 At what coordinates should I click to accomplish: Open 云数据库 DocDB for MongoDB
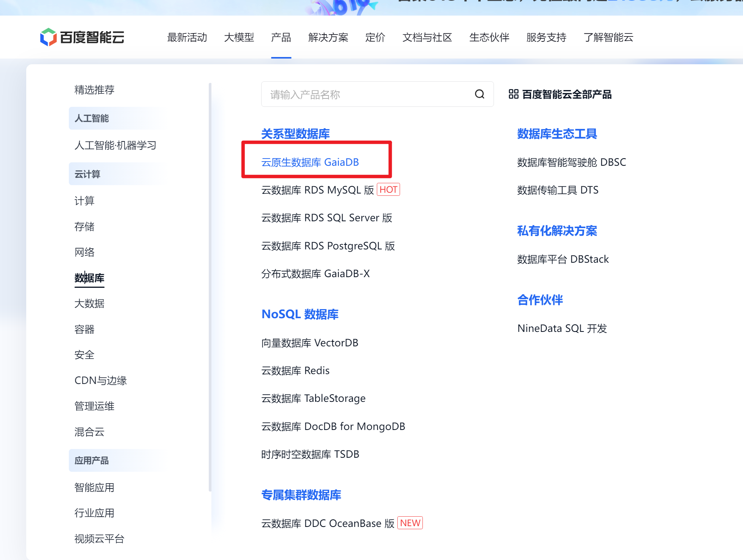click(x=333, y=427)
